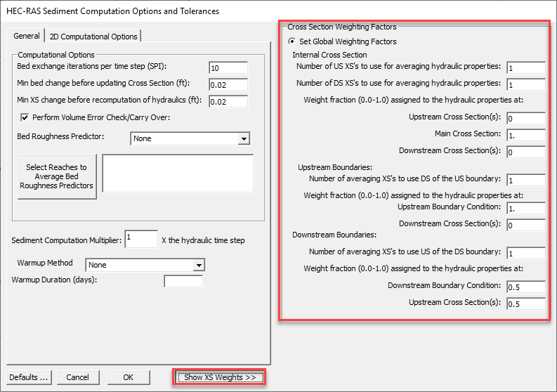This screenshot has width=557, height=392.
Task: Switch to the General tab
Action: pos(26,36)
